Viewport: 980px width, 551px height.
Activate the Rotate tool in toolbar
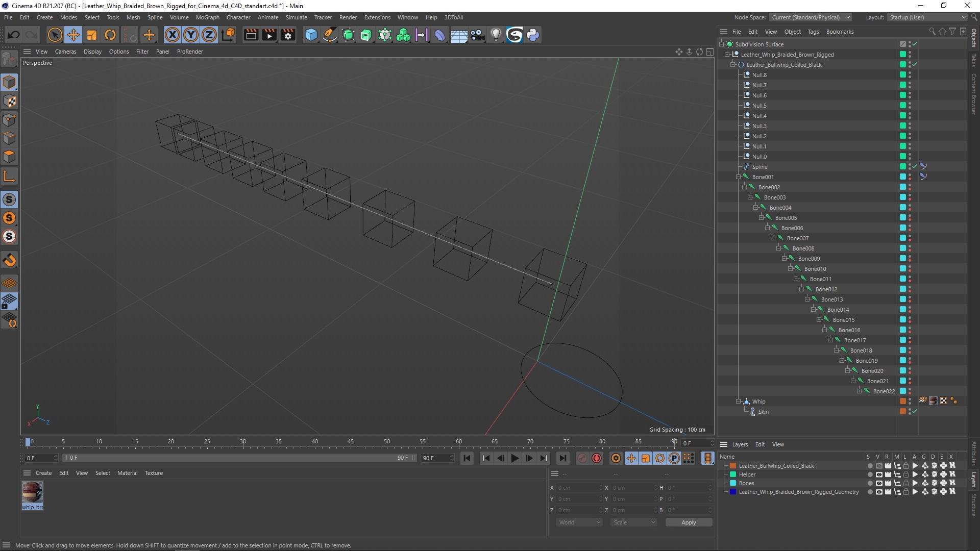point(110,35)
